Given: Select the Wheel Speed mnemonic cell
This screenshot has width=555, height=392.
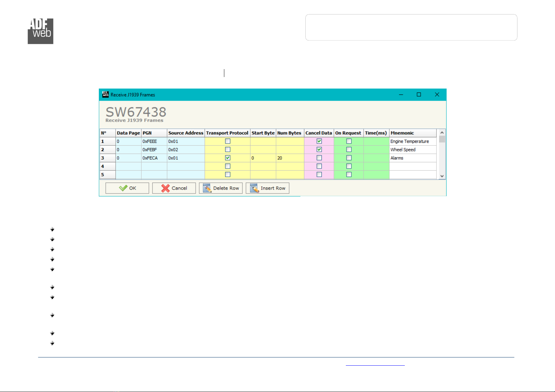Looking at the screenshot, I should [413, 149].
